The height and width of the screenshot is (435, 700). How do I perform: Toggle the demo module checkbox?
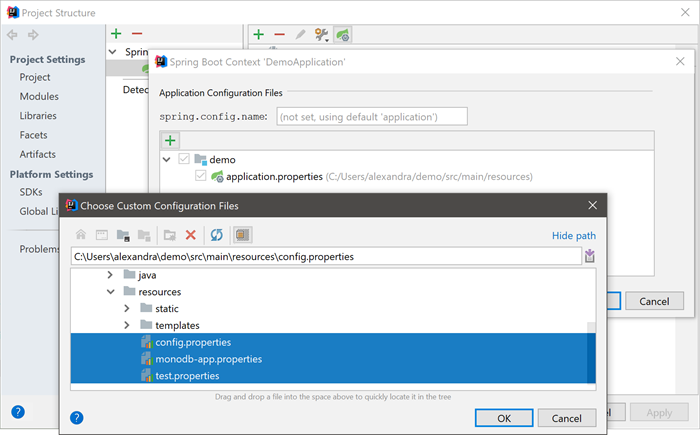coord(184,159)
